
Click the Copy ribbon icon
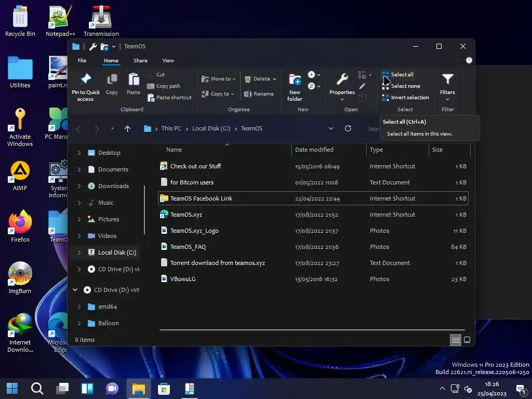(x=112, y=79)
